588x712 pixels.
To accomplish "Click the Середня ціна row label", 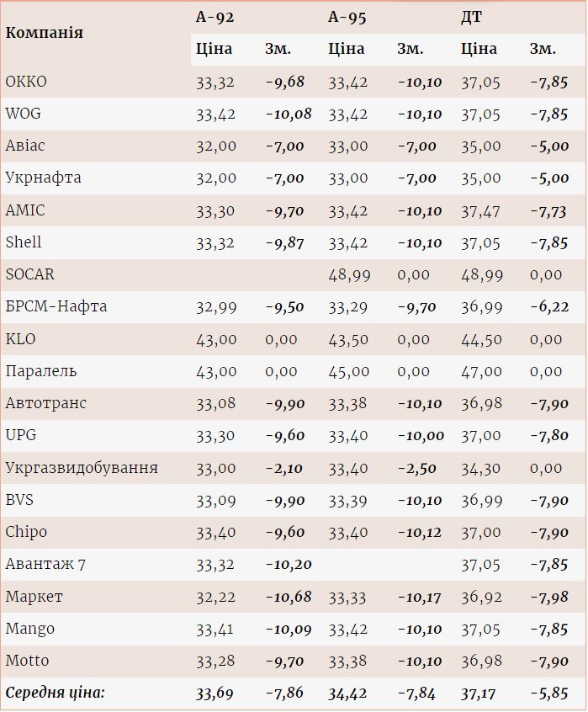I will (56, 693).
